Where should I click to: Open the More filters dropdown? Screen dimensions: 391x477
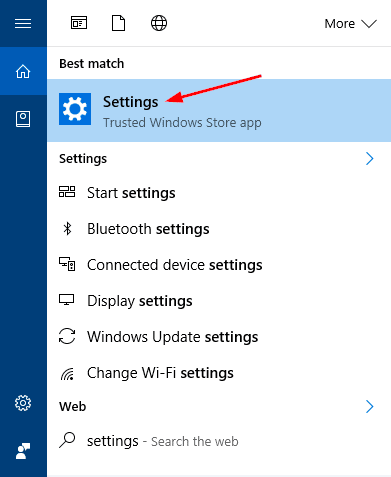[x=350, y=24]
